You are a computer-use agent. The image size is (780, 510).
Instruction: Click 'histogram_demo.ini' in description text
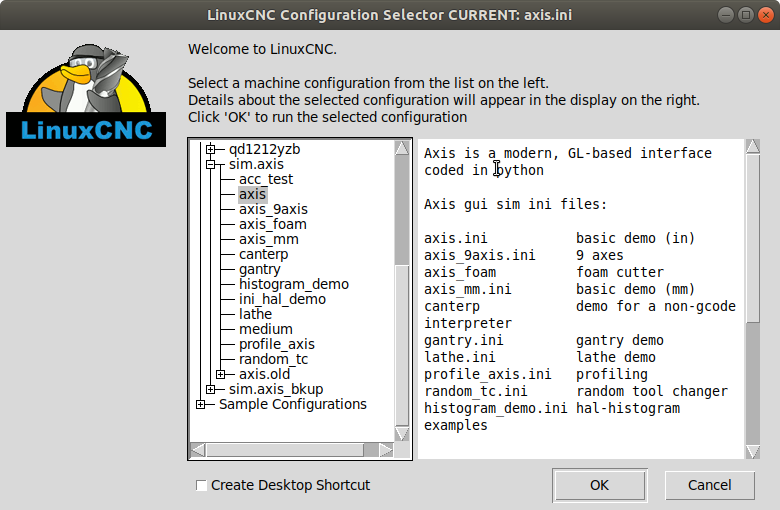coord(495,408)
